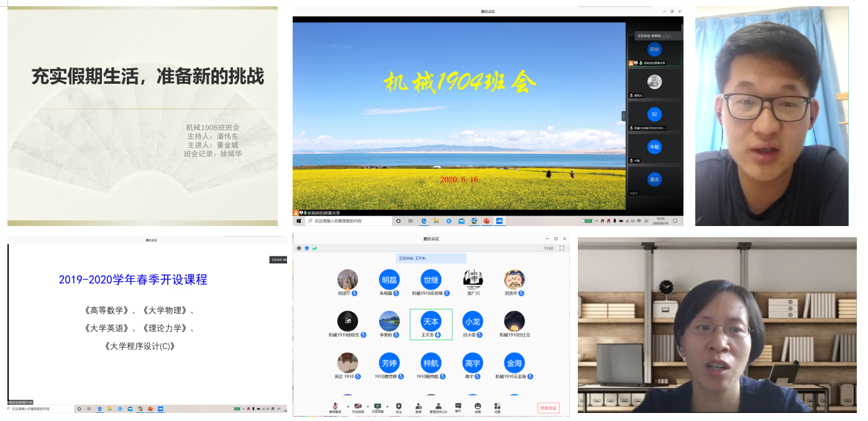Screen dimensions: 868x421
Task: Open Manage Members (管理成员) panel
Action: [438, 407]
